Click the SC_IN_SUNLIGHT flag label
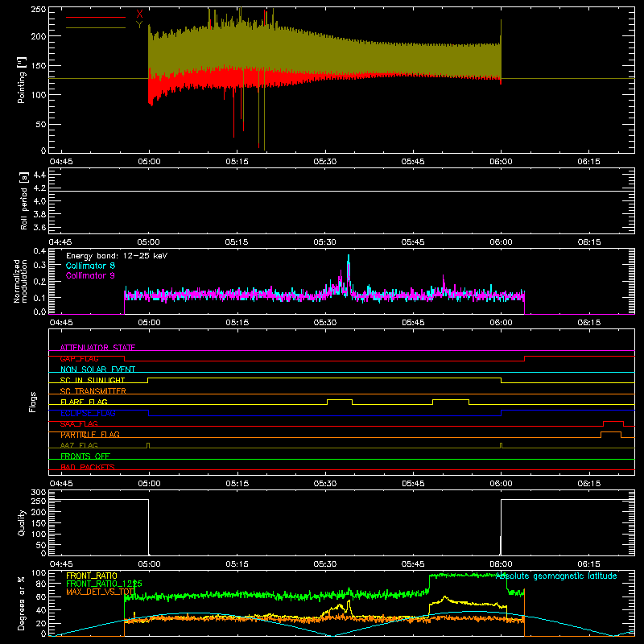 [93, 380]
